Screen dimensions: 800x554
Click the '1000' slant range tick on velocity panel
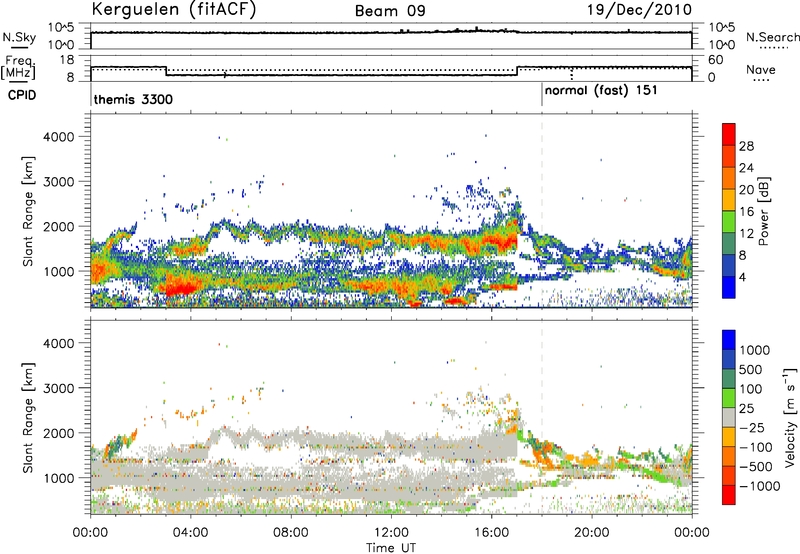[x=59, y=478]
